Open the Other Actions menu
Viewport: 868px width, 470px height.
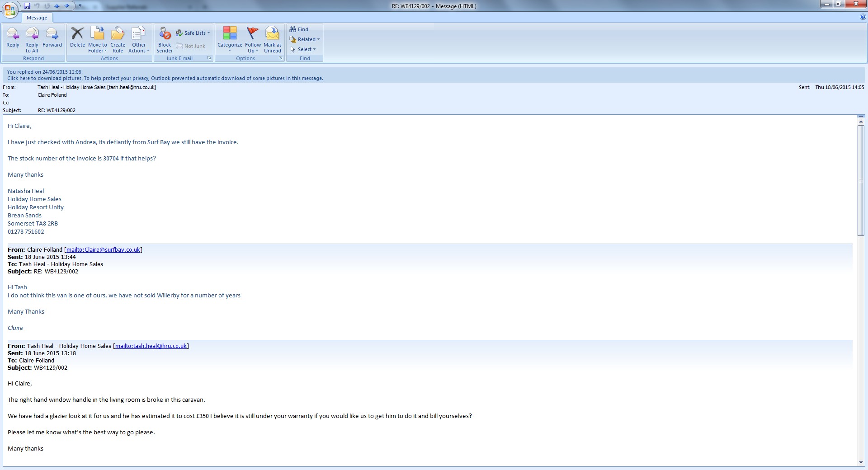click(139, 40)
